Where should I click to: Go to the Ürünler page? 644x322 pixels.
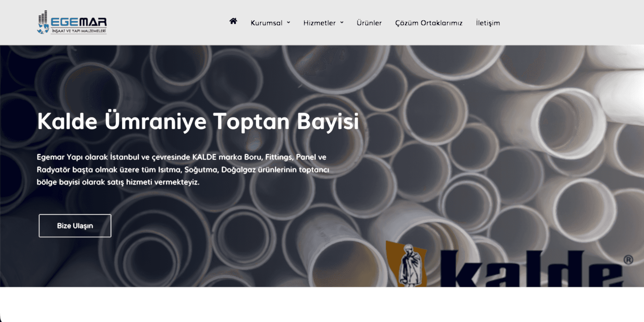point(369,23)
